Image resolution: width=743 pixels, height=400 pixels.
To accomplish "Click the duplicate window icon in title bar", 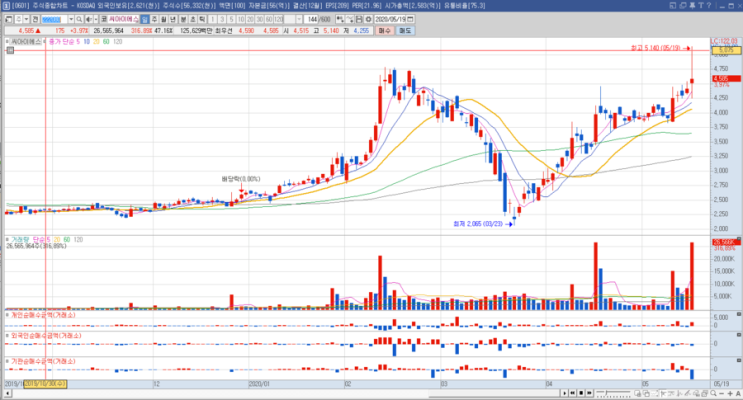I will [x=683, y=5].
